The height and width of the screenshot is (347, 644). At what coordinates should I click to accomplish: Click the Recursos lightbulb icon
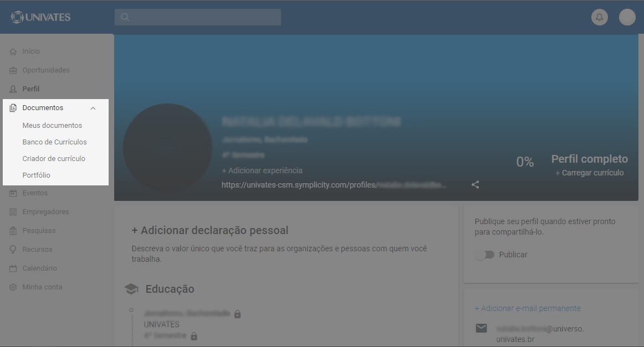point(13,250)
